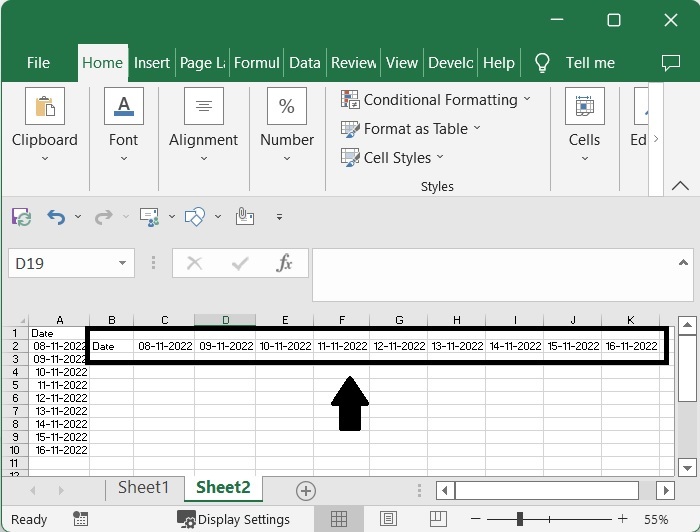Switch to the Review tab
The width and height of the screenshot is (700, 532).
click(354, 63)
